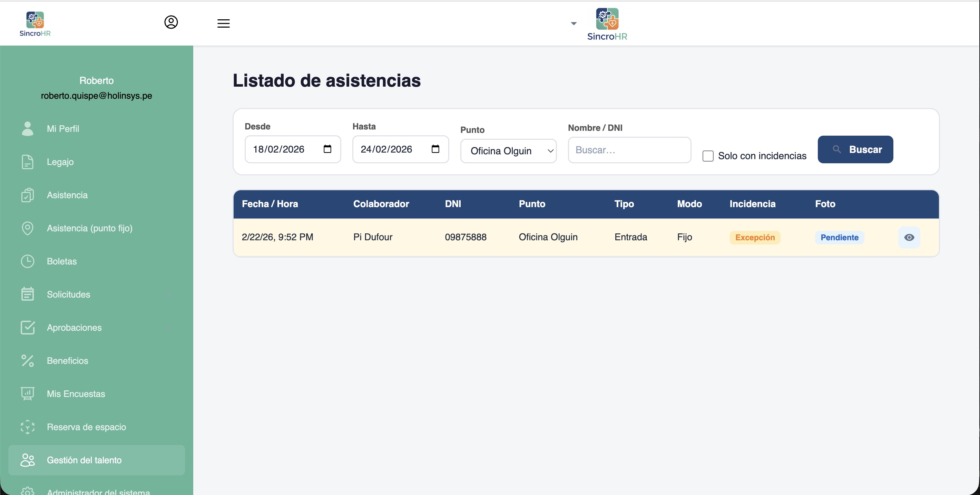Open calendar picker in Hasta field
The width and height of the screenshot is (980, 495).
pyautogui.click(x=435, y=149)
